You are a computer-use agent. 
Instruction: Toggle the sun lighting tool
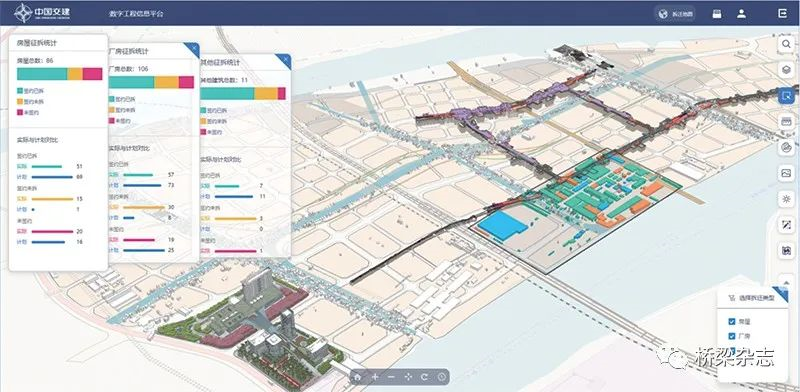(786, 199)
